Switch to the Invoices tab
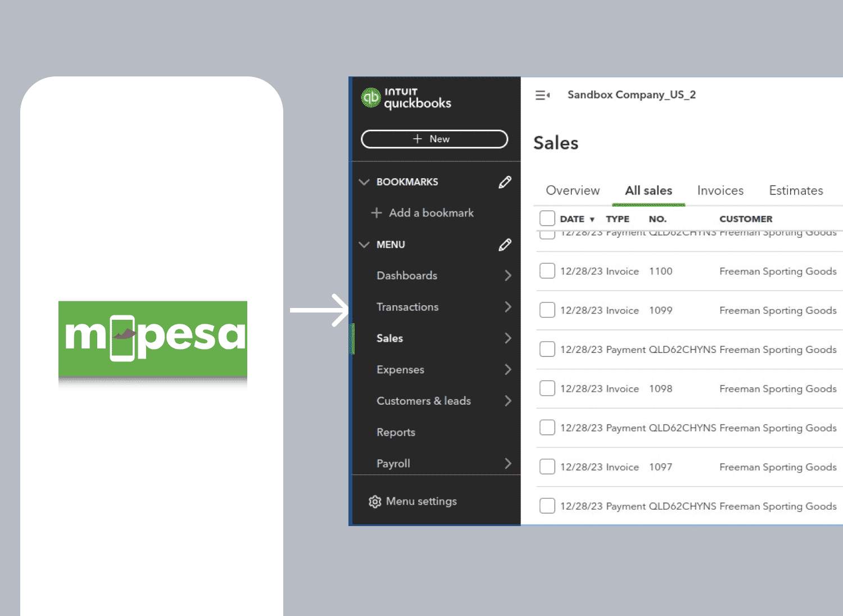843x616 pixels. (720, 191)
